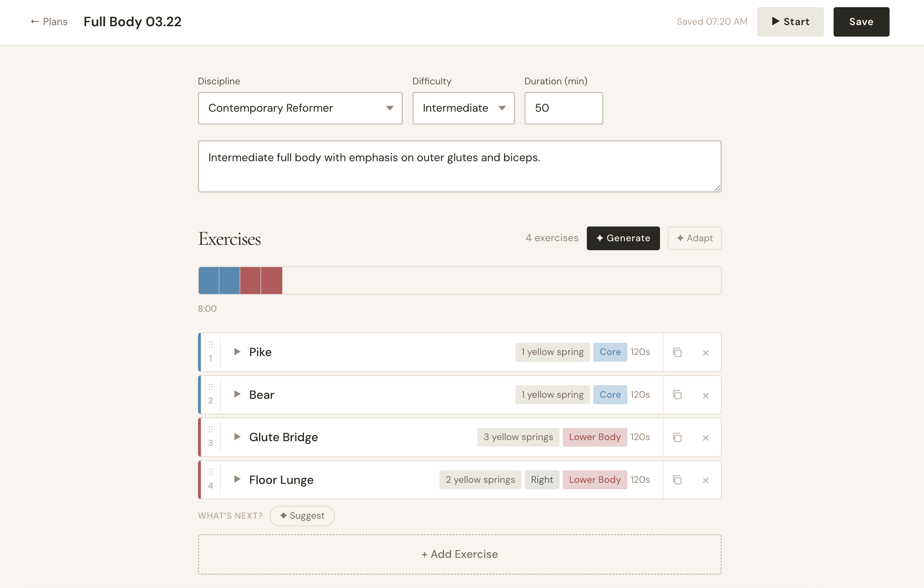
Task: Remove the Glute Bridge exercise
Action: 705,438
